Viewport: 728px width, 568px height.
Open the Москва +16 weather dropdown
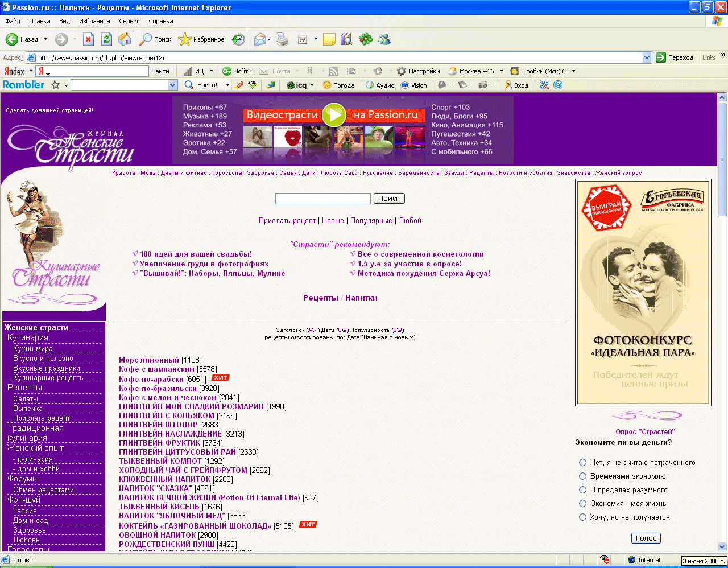[502, 71]
